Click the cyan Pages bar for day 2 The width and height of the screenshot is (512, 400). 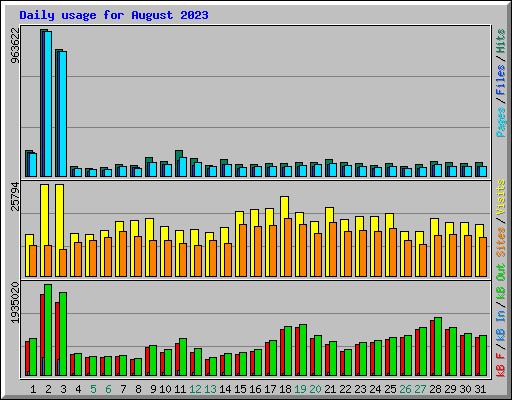click(x=48, y=104)
